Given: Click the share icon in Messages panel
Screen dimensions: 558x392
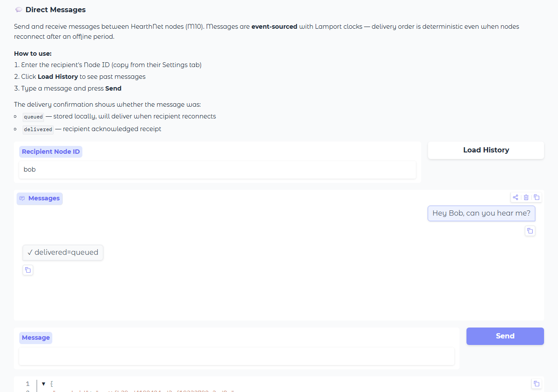Looking at the screenshot, I should pos(516,197).
